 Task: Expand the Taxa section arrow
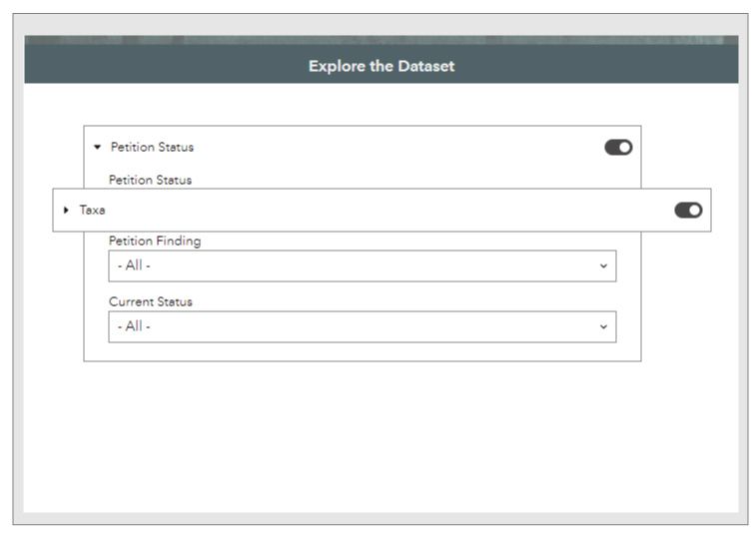pyautogui.click(x=66, y=210)
